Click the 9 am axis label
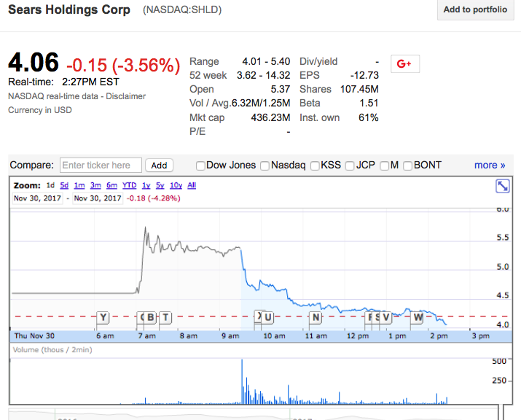The height and width of the screenshot is (420, 521). click(230, 336)
